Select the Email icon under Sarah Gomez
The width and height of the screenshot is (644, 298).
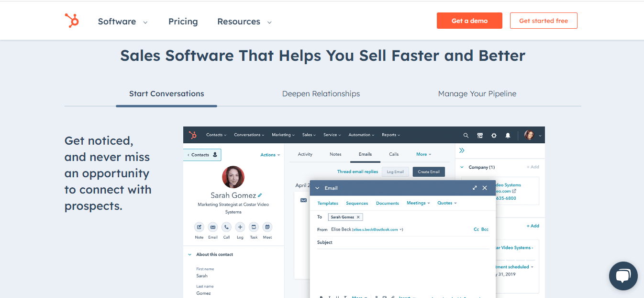click(x=212, y=227)
